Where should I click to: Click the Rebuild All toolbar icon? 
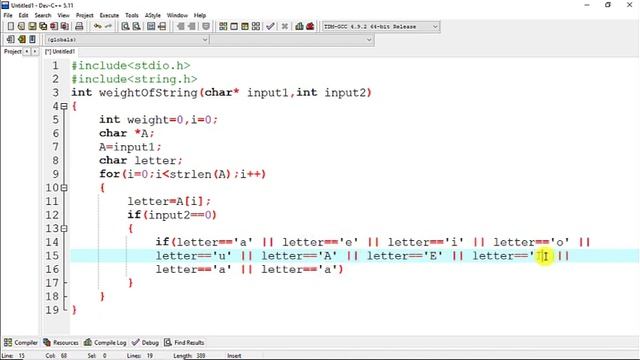pos(256,27)
